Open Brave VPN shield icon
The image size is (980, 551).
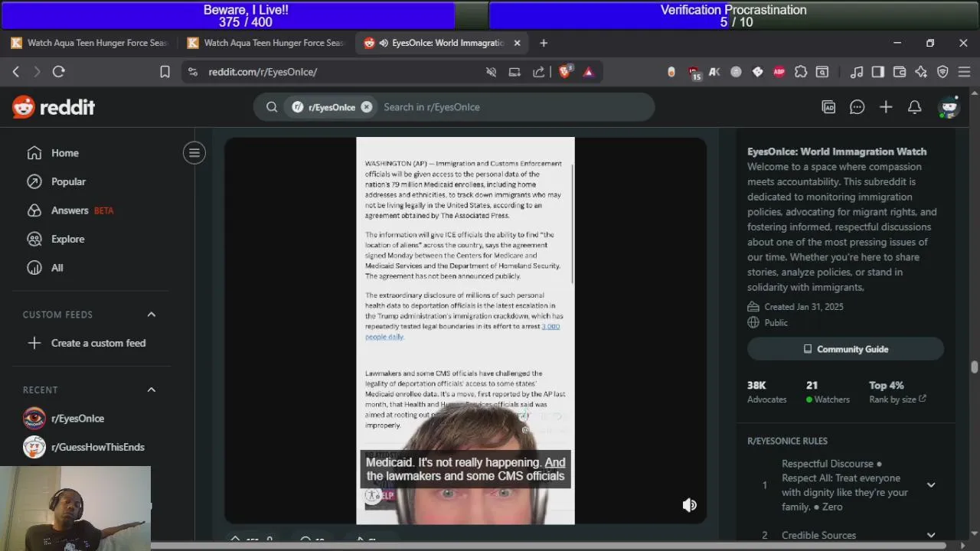coord(942,72)
